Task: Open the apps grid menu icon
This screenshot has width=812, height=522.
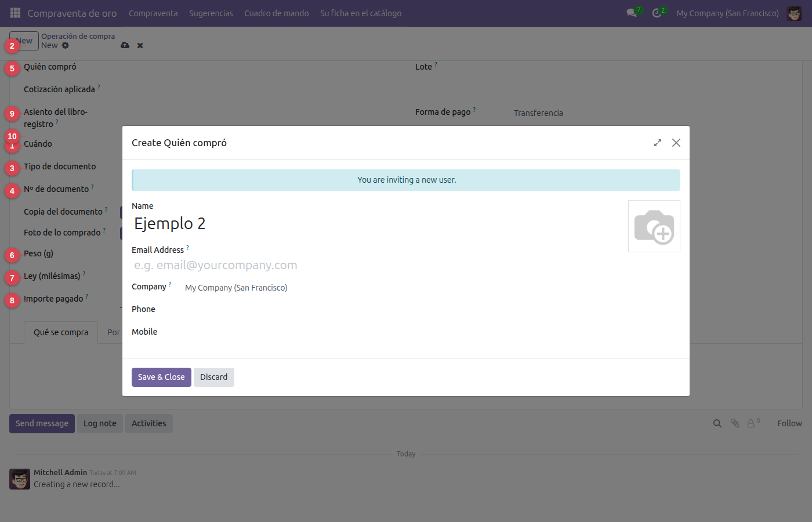Action: (16, 13)
